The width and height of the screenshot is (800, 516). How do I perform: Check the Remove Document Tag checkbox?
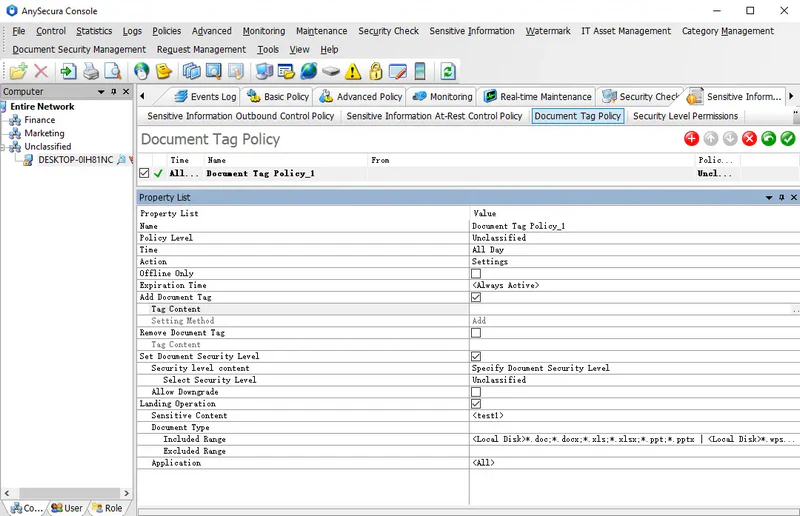[x=476, y=333]
